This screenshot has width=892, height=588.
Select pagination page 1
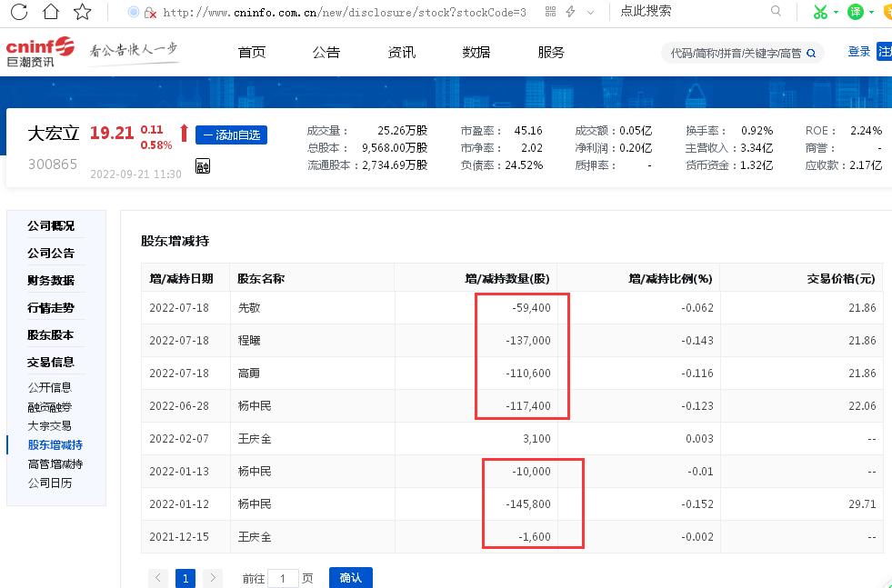coord(185,577)
